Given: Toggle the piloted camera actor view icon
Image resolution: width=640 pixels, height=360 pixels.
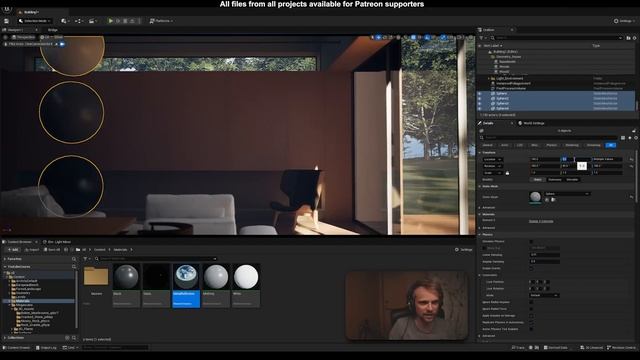Looking at the screenshot, I should coord(62,44).
